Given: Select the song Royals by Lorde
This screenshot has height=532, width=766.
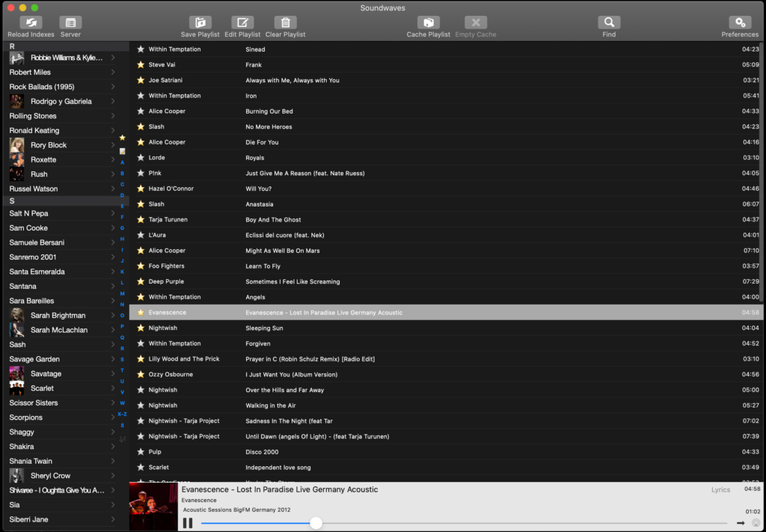Looking at the screenshot, I should [255, 158].
